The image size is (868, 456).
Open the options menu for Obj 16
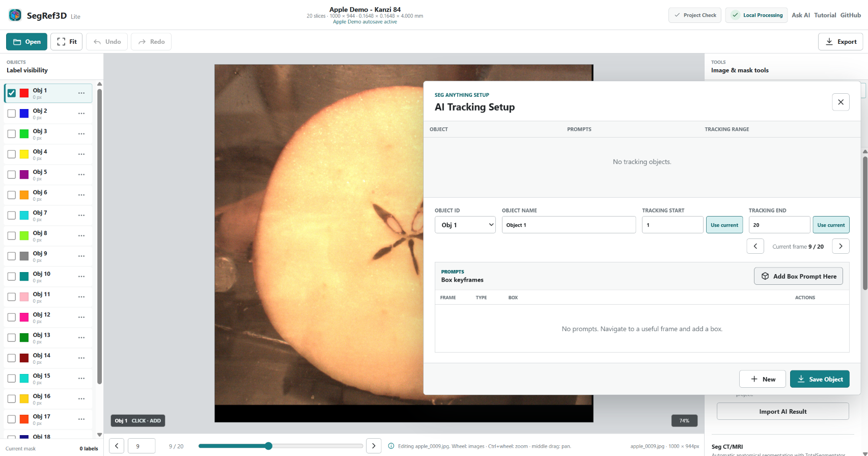pos(81,399)
